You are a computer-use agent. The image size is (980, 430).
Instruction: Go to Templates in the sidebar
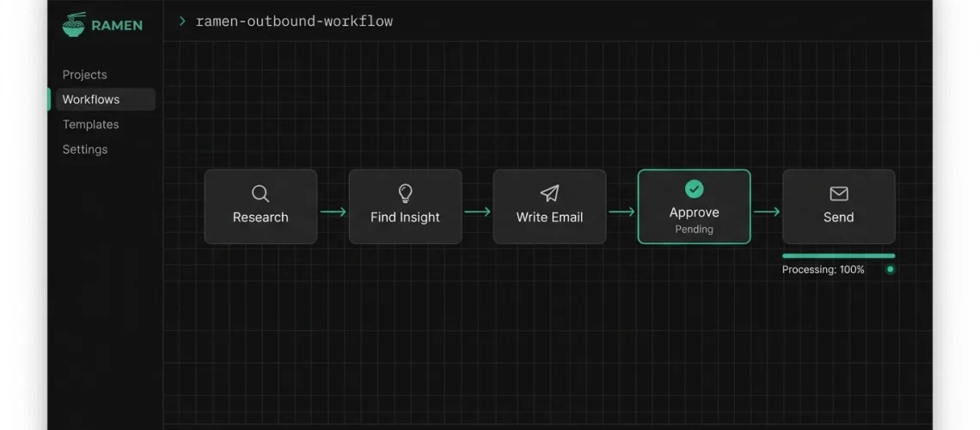(90, 125)
